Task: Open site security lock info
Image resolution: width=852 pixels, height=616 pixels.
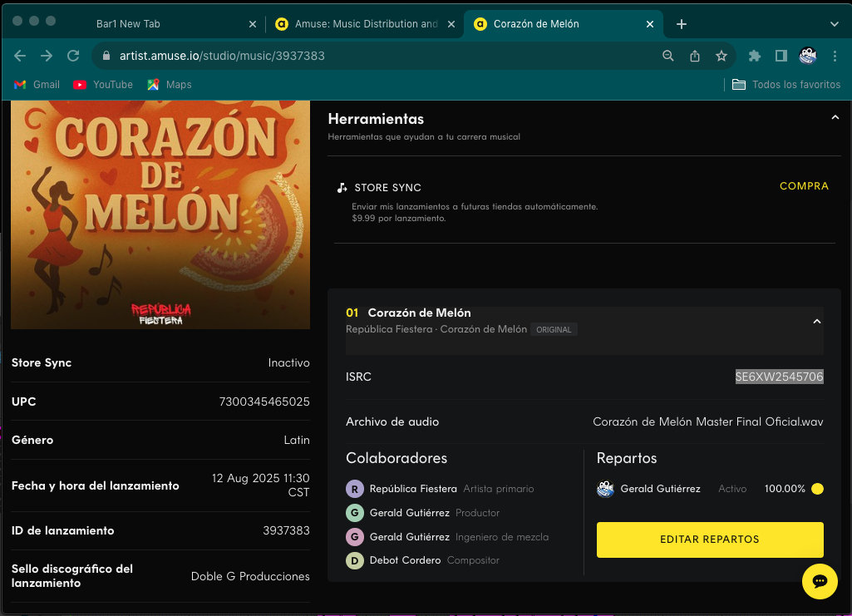Action: 106,56
